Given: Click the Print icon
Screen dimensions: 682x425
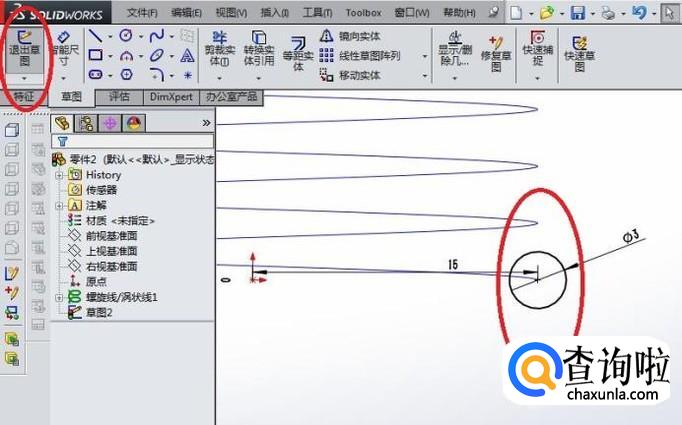Looking at the screenshot, I should (608, 13).
